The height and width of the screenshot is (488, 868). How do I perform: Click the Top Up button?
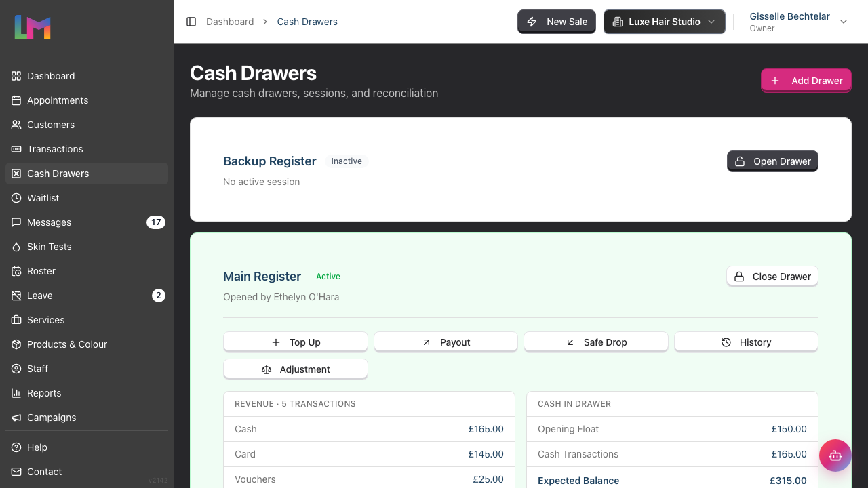(296, 342)
